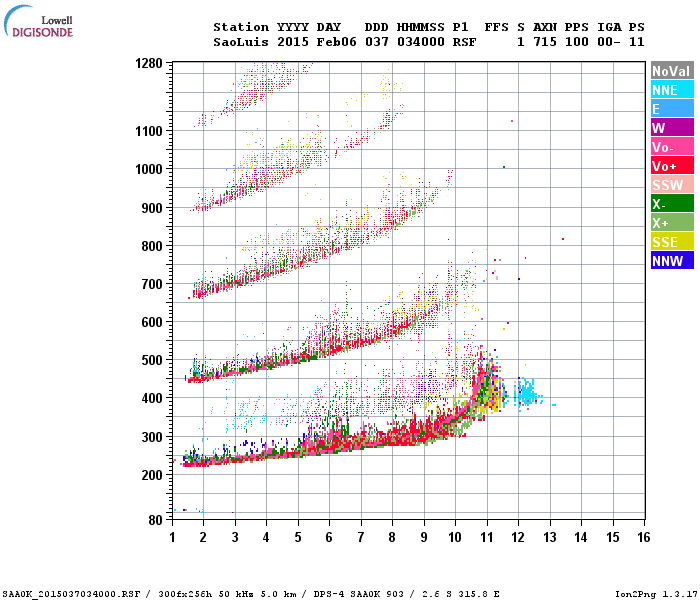Viewport: 700px width, 600px height.
Task: Pick the SSW salmon legend swatch
Action: tap(672, 184)
